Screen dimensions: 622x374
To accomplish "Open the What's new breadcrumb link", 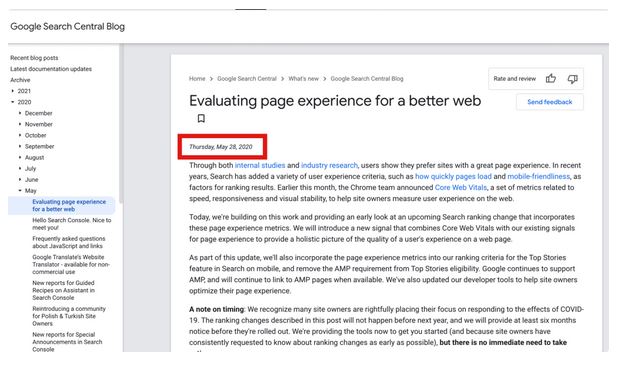I will tap(303, 79).
